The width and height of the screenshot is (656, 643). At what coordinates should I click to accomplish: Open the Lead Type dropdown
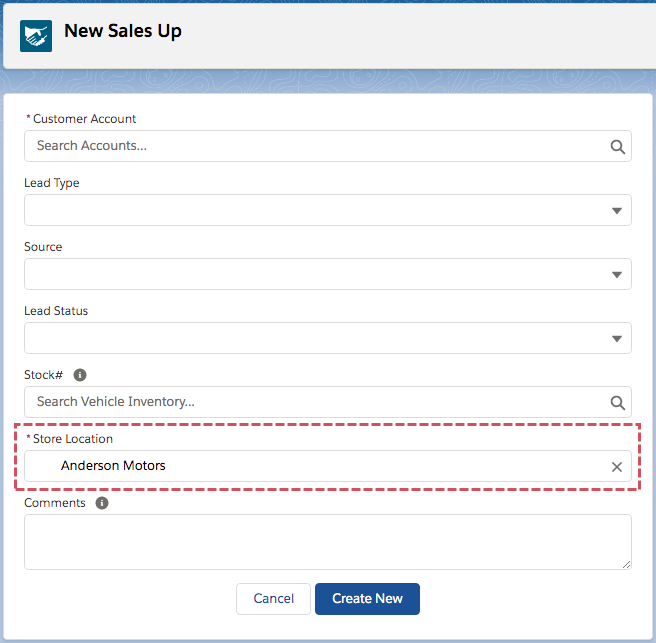(328, 210)
